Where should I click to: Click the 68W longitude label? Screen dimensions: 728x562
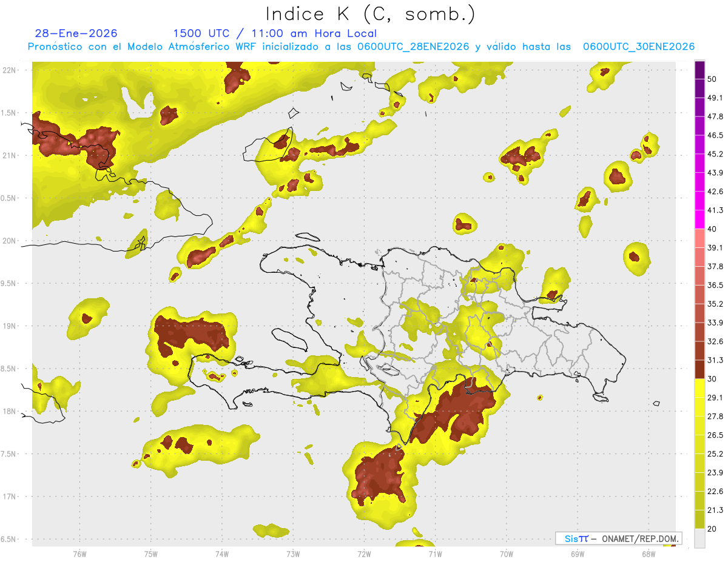click(648, 554)
